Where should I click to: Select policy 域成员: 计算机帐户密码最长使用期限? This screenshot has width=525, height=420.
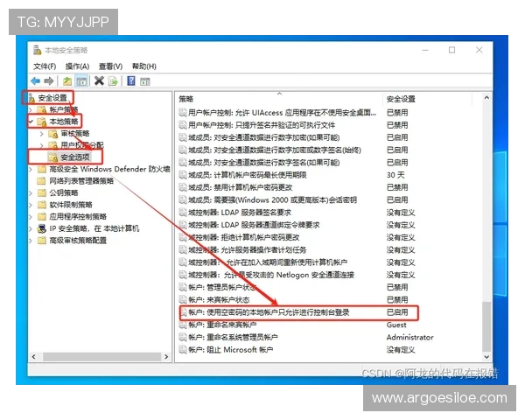click(x=248, y=175)
